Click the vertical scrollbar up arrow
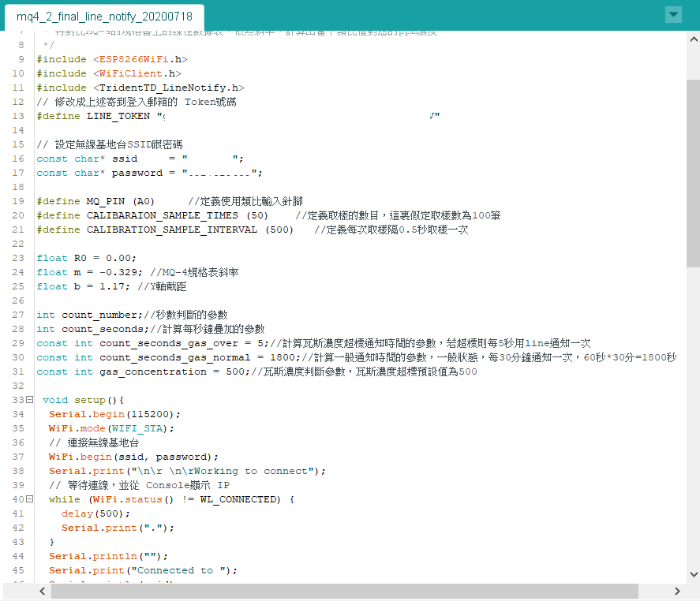 coord(694,39)
